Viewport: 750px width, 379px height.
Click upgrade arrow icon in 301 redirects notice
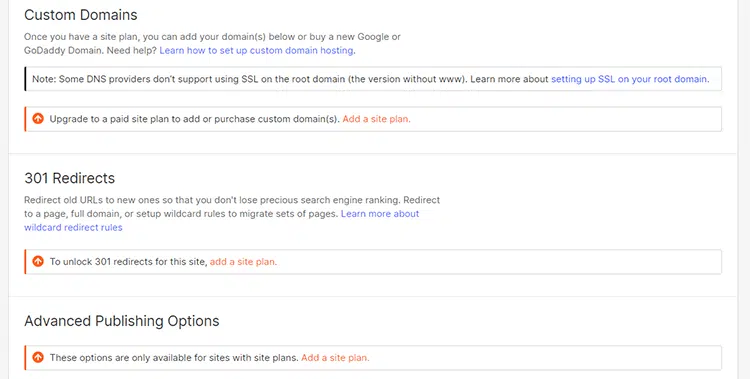tap(38, 261)
